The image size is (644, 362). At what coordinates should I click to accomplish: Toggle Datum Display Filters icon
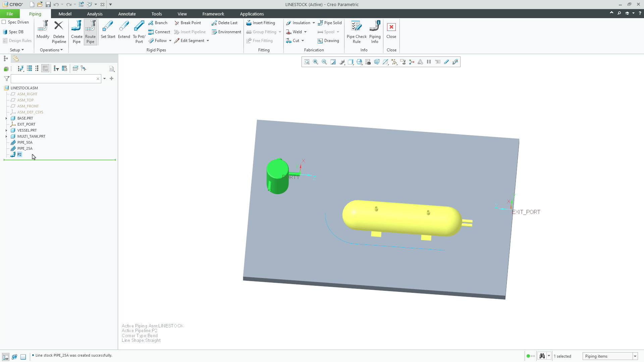coord(394,62)
